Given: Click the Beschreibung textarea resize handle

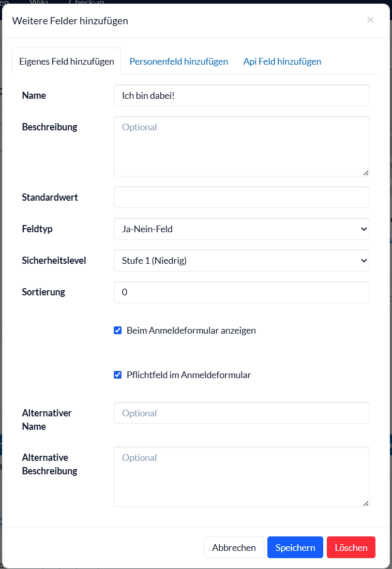Looking at the screenshot, I should pyautogui.click(x=366, y=173).
